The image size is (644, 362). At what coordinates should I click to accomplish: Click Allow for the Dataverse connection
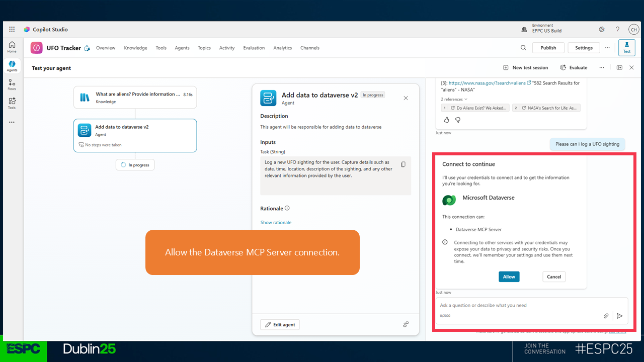[x=509, y=277]
